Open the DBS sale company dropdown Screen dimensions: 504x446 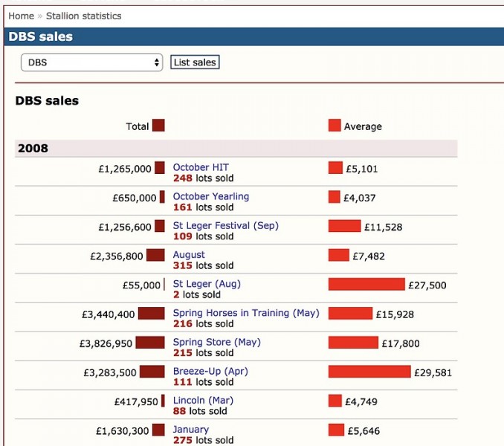coord(91,62)
